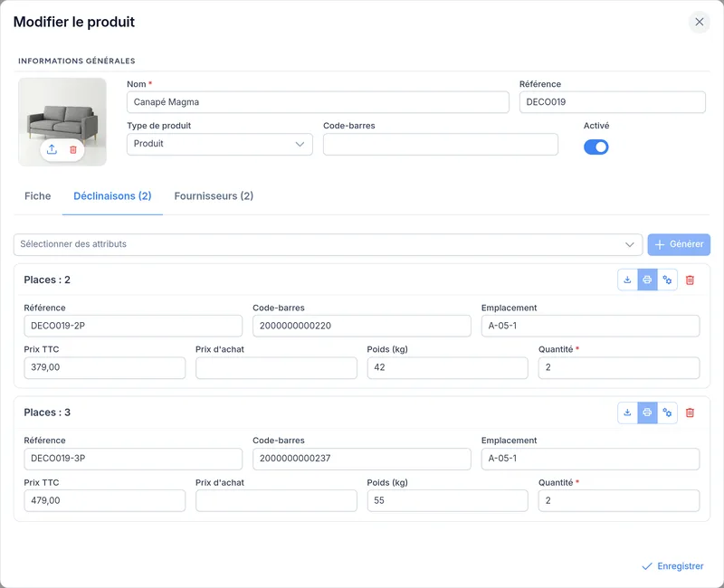724x588 pixels.
Task: Click Quantité field for Places : 2
Action: [619, 368]
